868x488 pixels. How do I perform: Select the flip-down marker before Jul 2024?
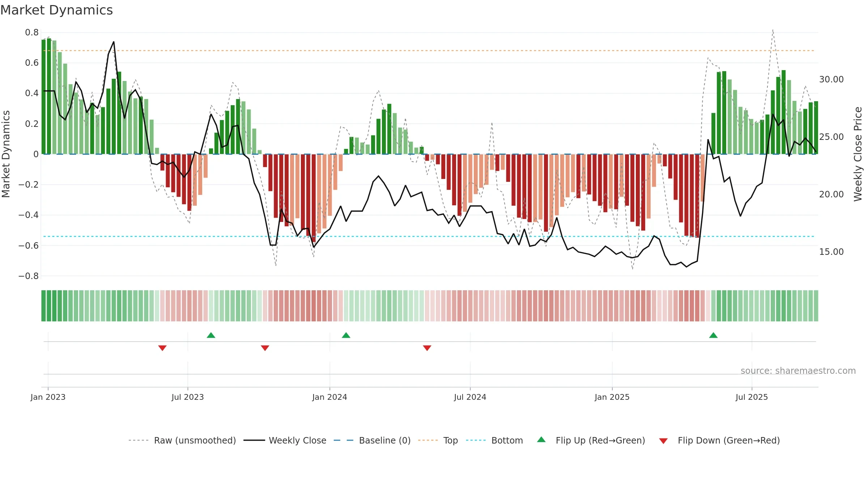coord(427,348)
